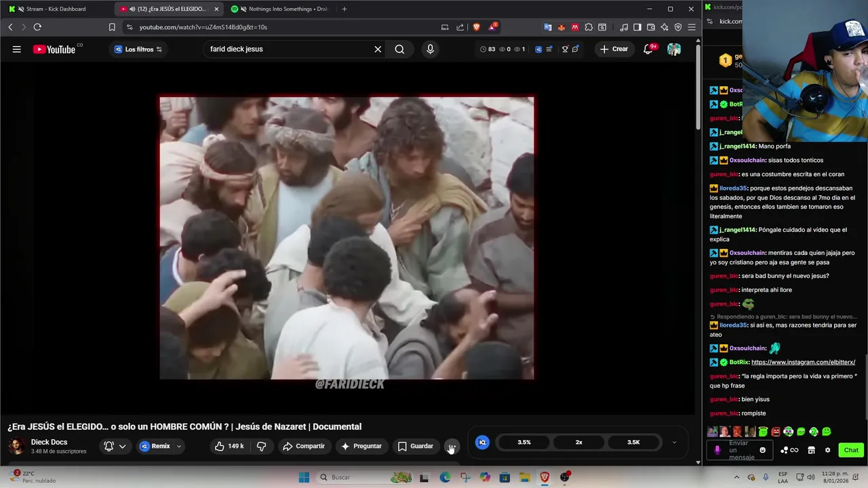
Task: Open the browser music note media control
Action: coord(624,27)
